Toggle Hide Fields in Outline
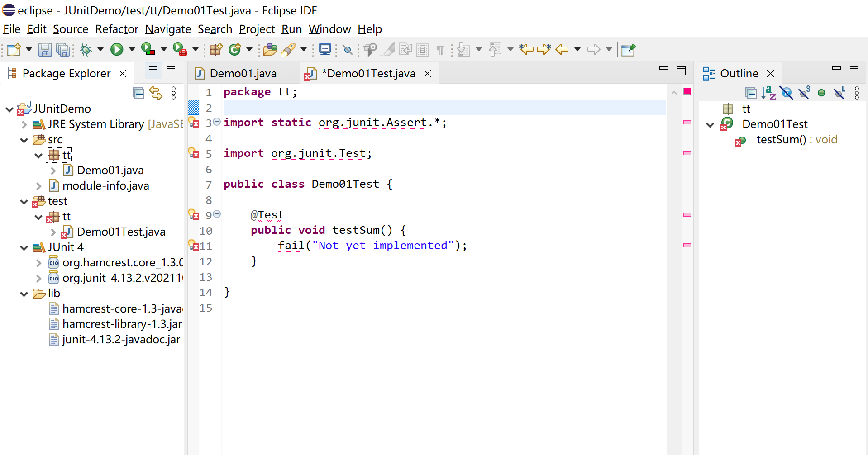The width and height of the screenshot is (868, 455). tap(787, 93)
